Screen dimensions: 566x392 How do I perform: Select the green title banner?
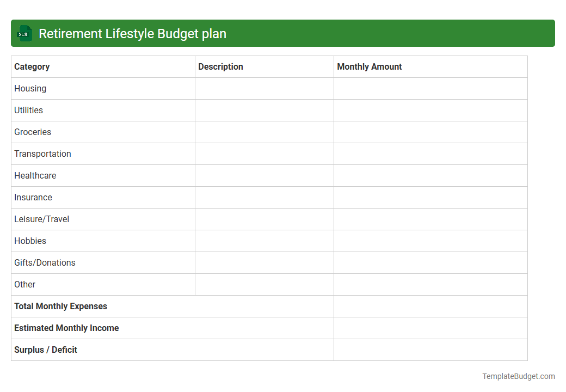(x=283, y=33)
